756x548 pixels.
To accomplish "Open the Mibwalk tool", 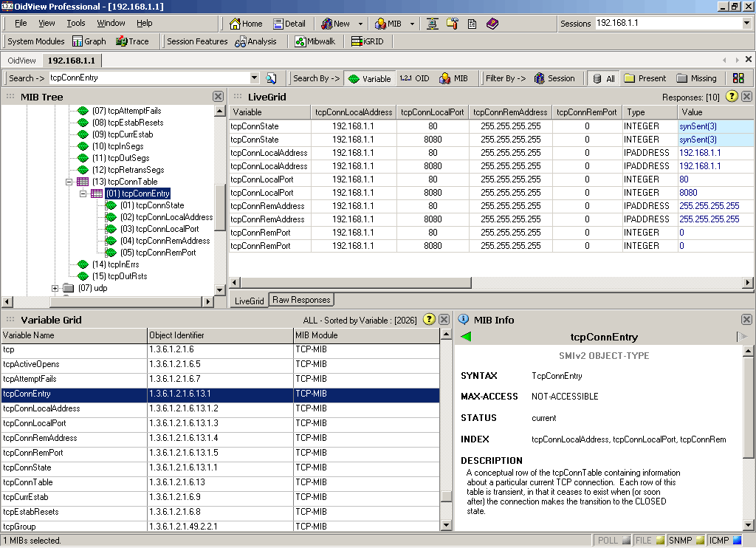I will click(x=315, y=41).
